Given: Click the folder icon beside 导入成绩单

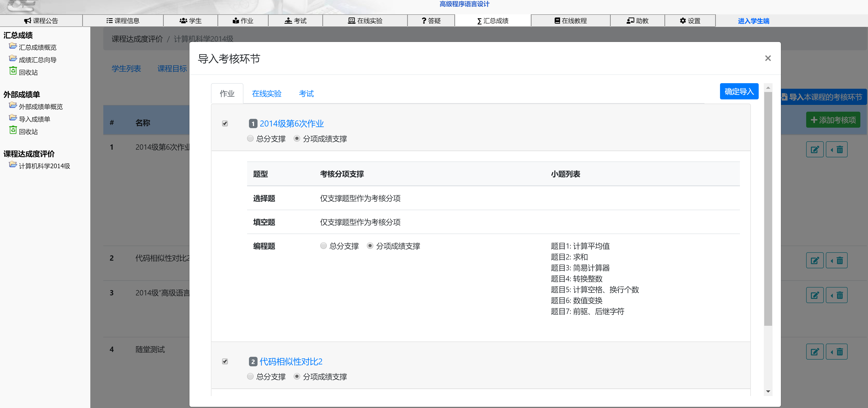Looking at the screenshot, I should (x=13, y=118).
